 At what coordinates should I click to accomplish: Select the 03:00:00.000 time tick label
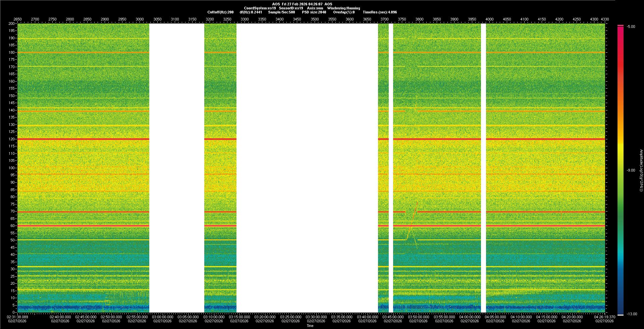point(163,317)
